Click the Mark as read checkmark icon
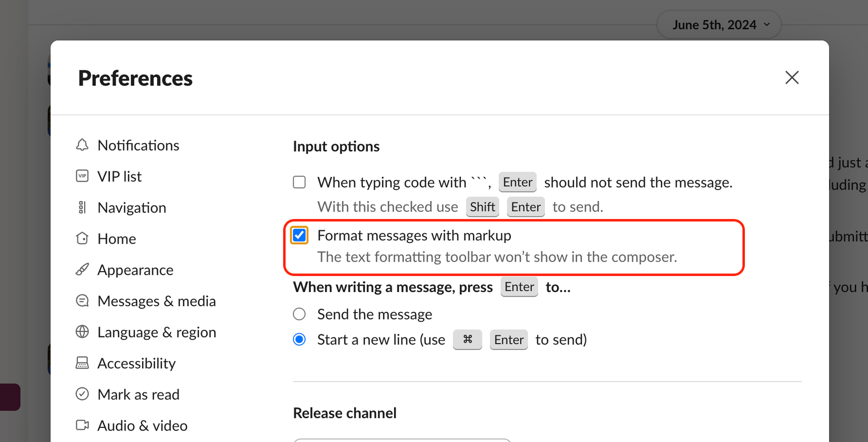Screen dimensions: 868x442 click(82, 394)
